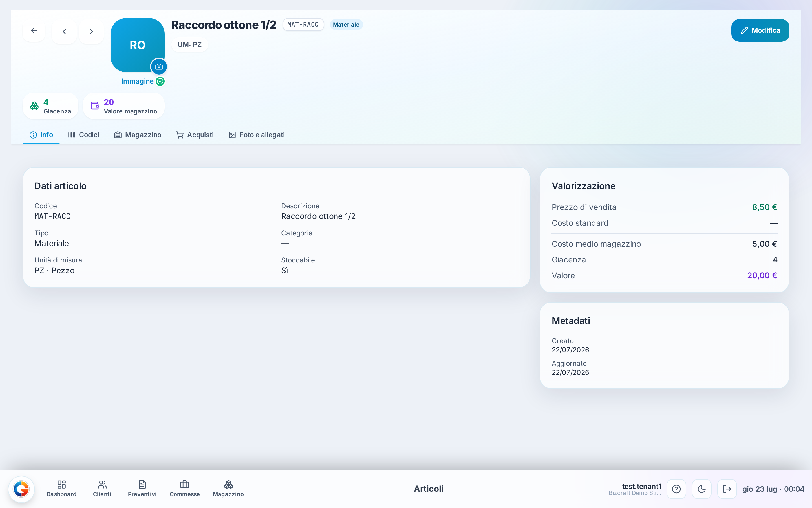Click the green image check badge

[160, 81]
